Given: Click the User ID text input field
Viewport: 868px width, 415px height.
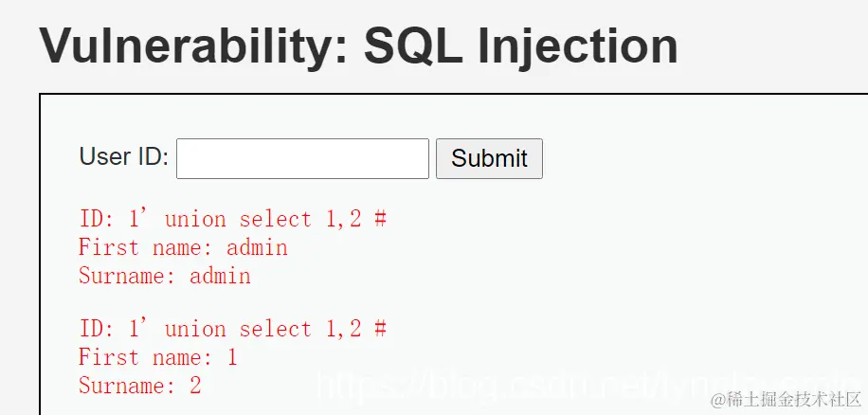Looking at the screenshot, I should pos(302,158).
